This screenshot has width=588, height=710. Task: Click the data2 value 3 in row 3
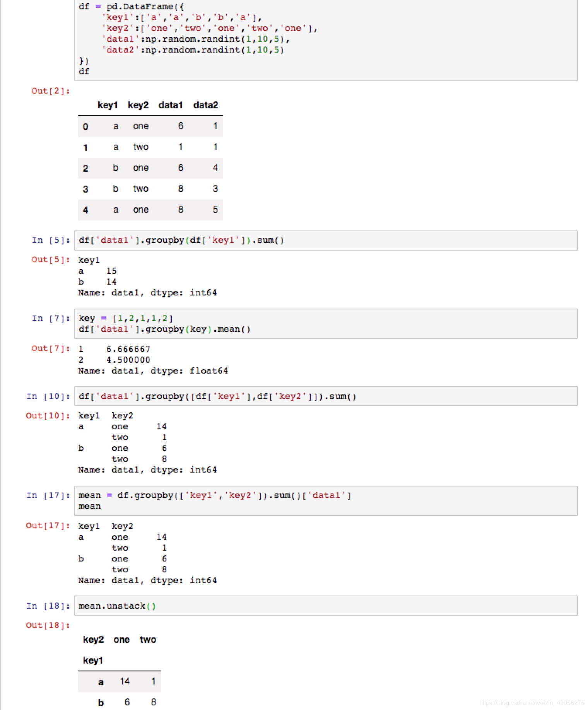tap(215, 189)
